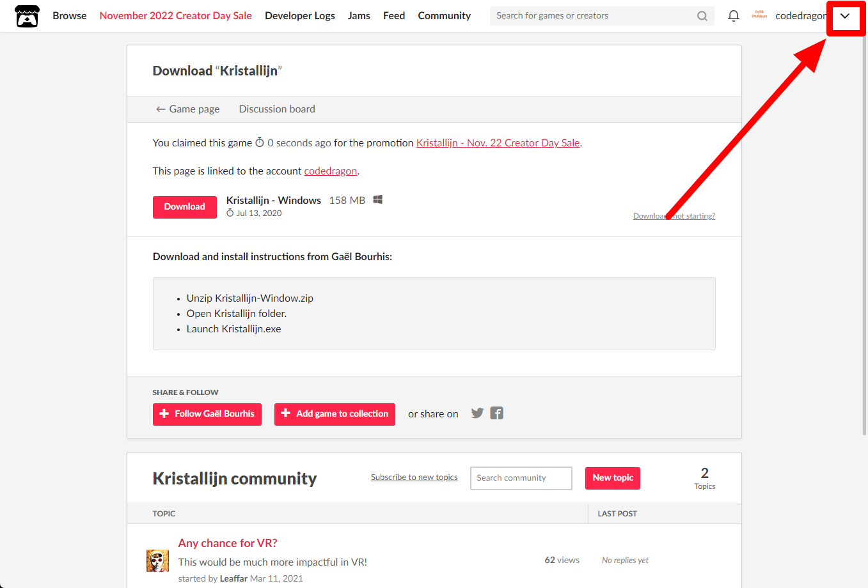The image size is (868, 588).
Task: Share the game on Facebook
Action: coord(497,413)
